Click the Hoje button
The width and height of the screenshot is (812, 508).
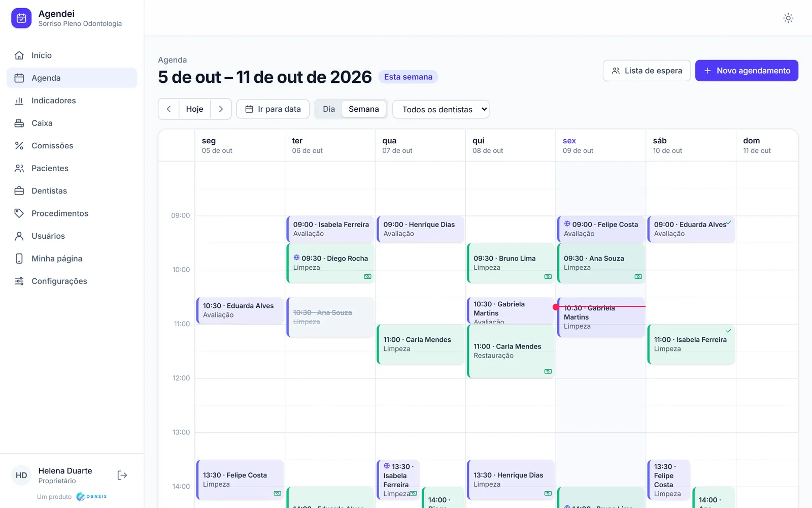point(194,109)
